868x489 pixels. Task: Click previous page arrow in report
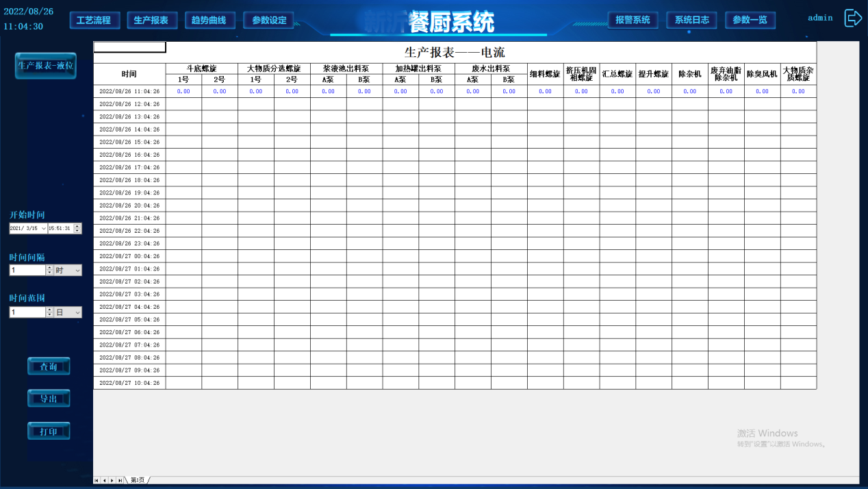[x=104, y=481]
